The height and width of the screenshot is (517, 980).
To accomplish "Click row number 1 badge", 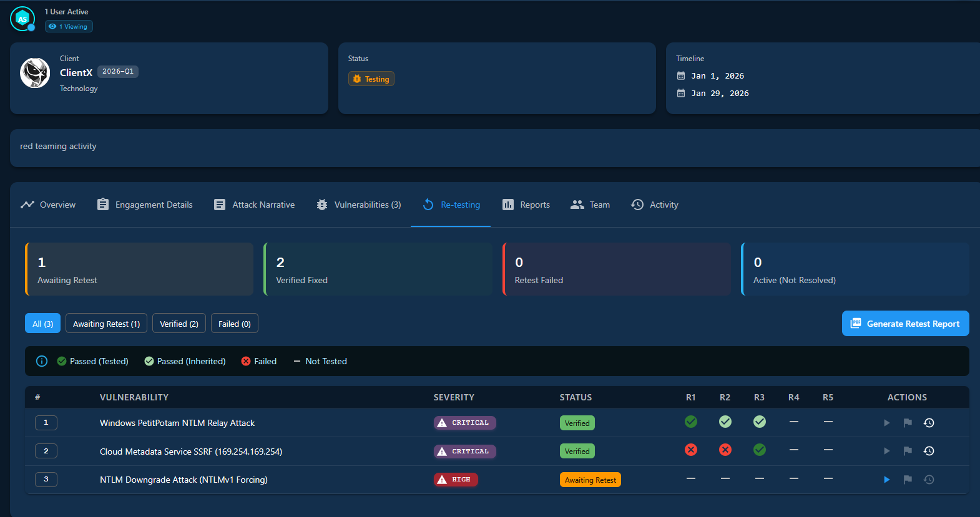I will 46,423.
